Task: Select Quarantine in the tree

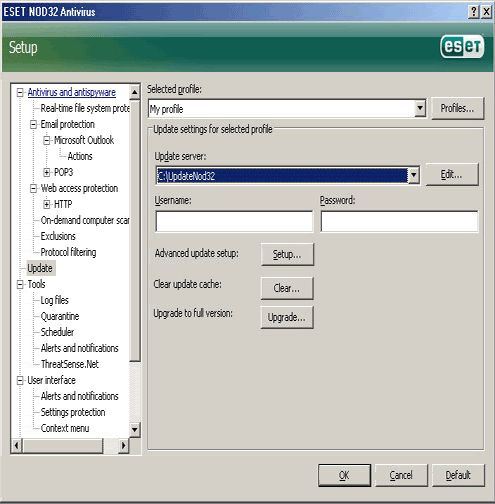Action: pyautogui.click(x=60, y=316)
